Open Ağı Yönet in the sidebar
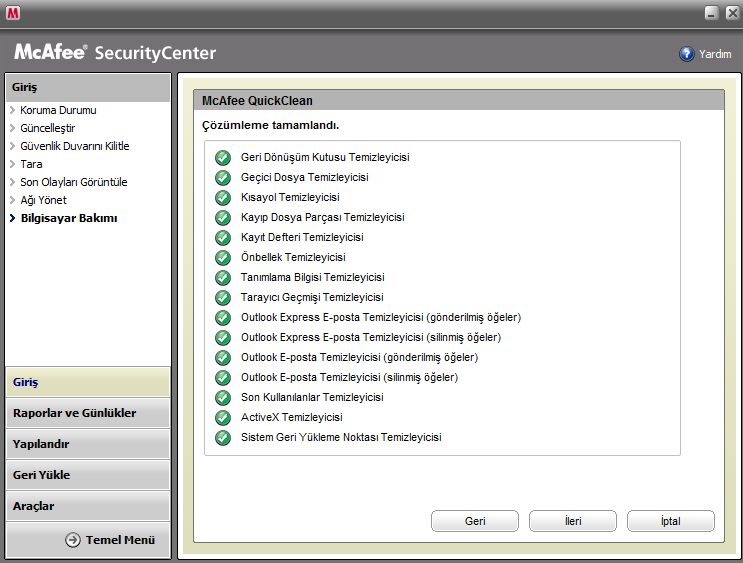Screen dimensions: 743x563 tap(43, 200)
